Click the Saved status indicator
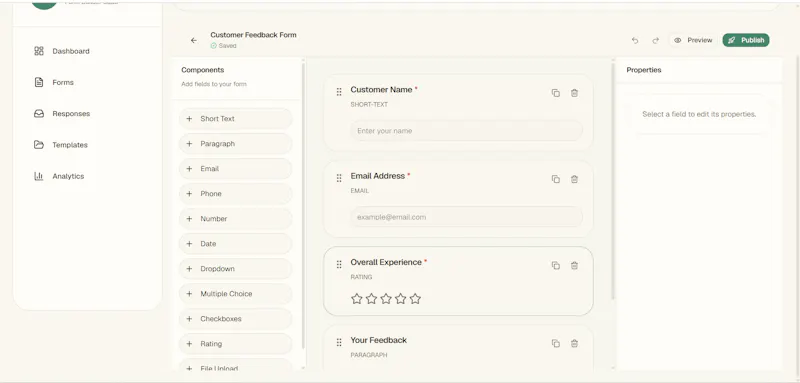This screenshot has width=800, height=383. (223, 45)
